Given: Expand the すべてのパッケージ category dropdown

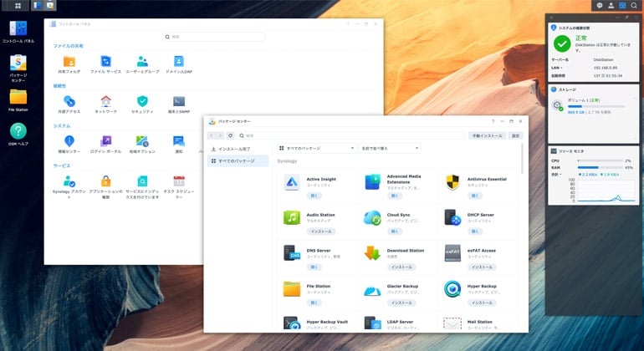Looking at the screenshot, I should (x=316, y=148).
